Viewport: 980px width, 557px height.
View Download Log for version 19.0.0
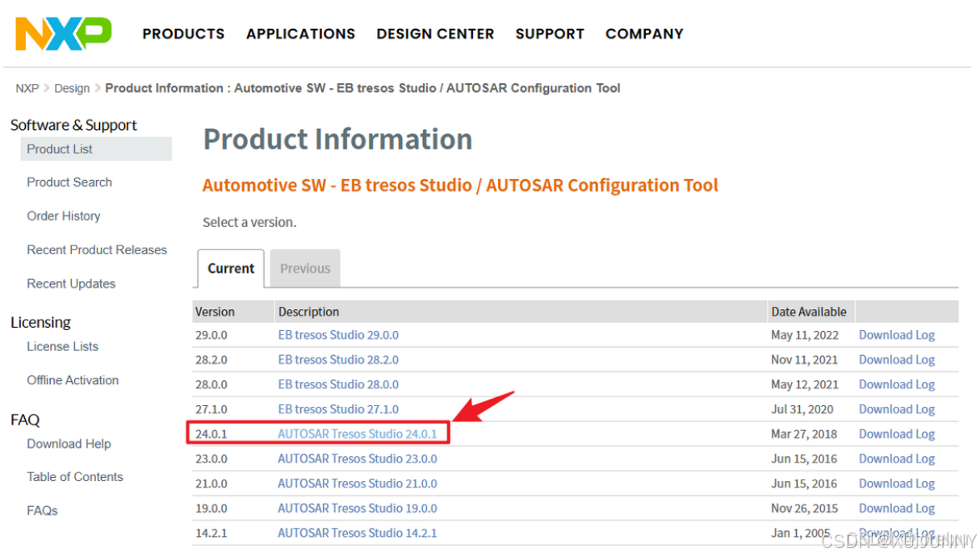[897, 509]
